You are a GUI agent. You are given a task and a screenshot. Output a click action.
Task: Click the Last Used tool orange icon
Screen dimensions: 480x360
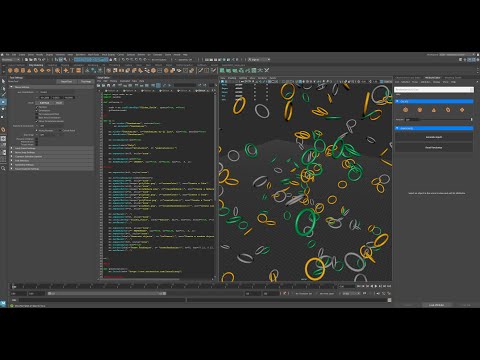coord(3,129)
